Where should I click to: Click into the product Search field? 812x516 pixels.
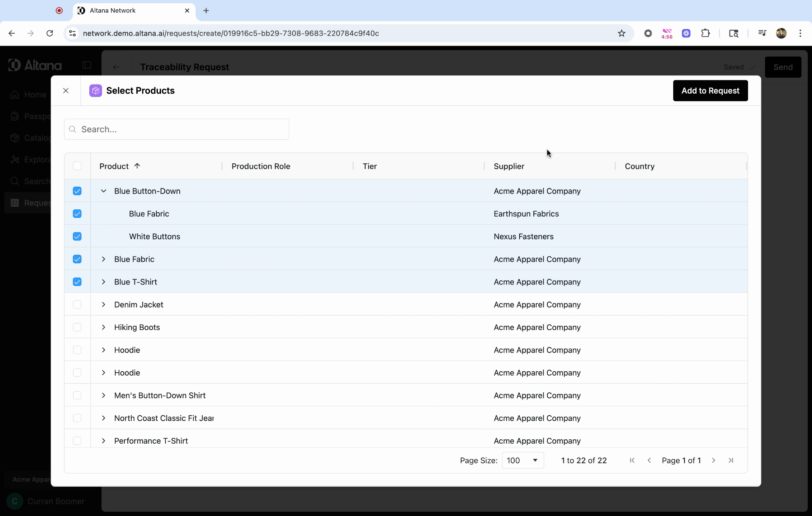[x=176, y=129]
